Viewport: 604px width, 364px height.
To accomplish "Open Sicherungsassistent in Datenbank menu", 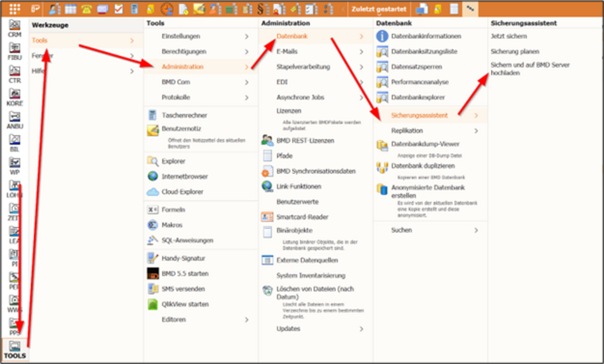I will [430, 115].
